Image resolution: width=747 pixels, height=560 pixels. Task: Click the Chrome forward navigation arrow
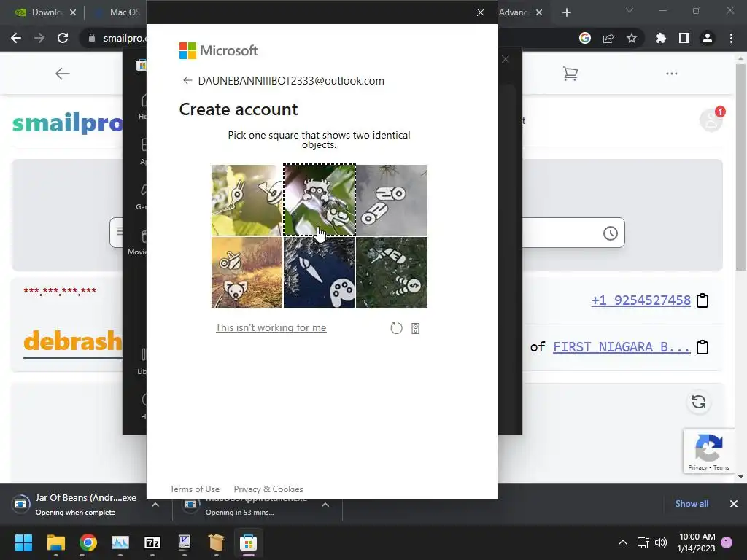(39, 38)
